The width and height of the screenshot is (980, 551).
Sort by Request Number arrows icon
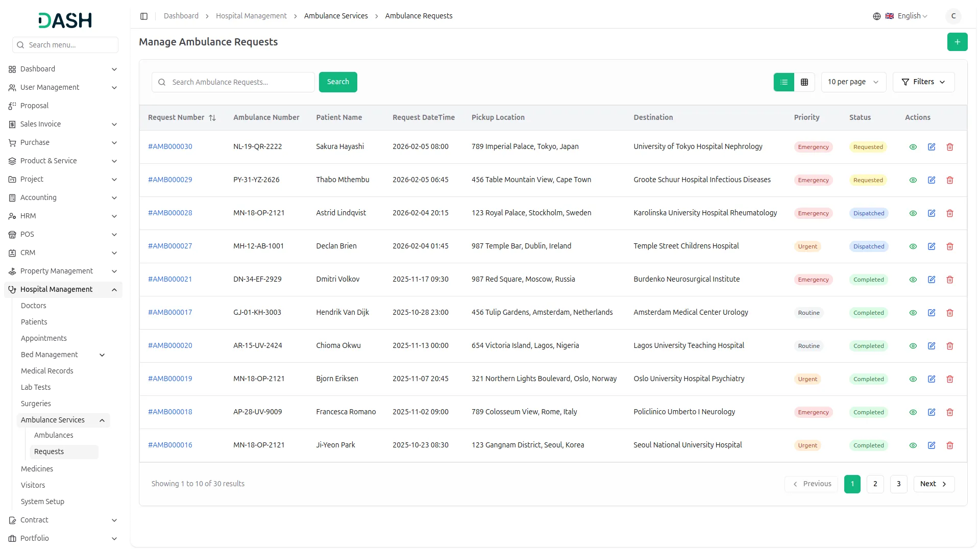tap(212, 118)
